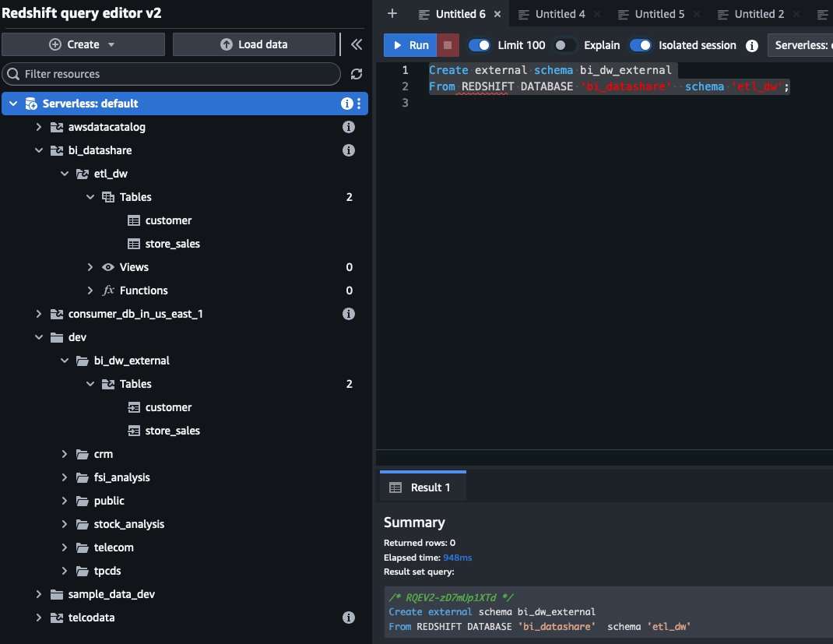The width and height of the screenshot is (833, 644).
Task: Select the Result 1 tab
Action: [423, 487]
